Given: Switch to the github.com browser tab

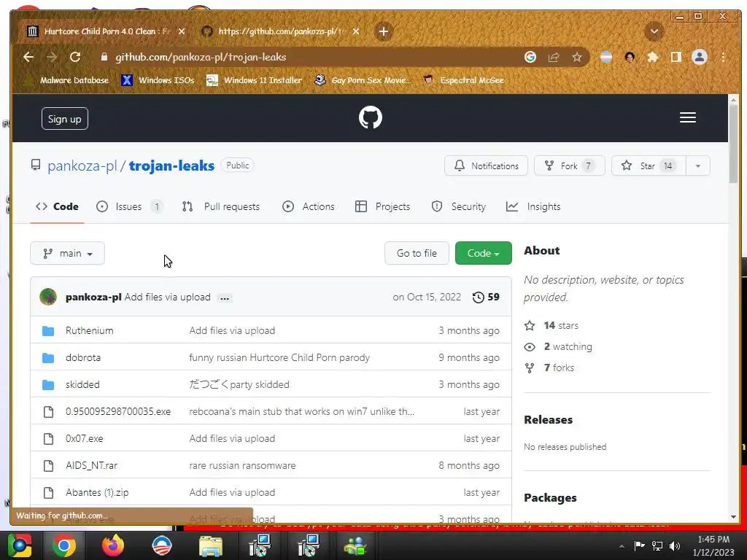Looking at the screenshot, I should coord(280,31).
